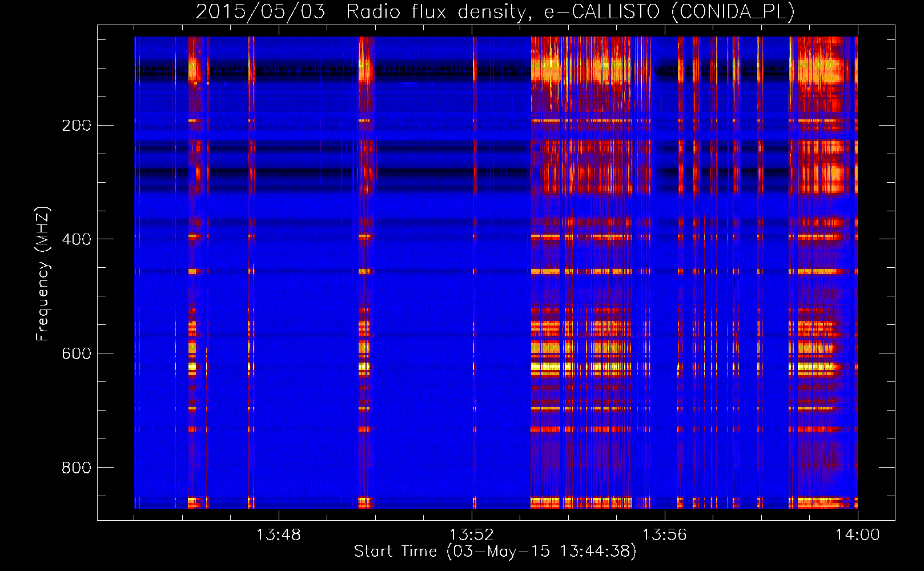Pick the 600 frequency tick label
The image size is (924, 571).
point(77,353)
